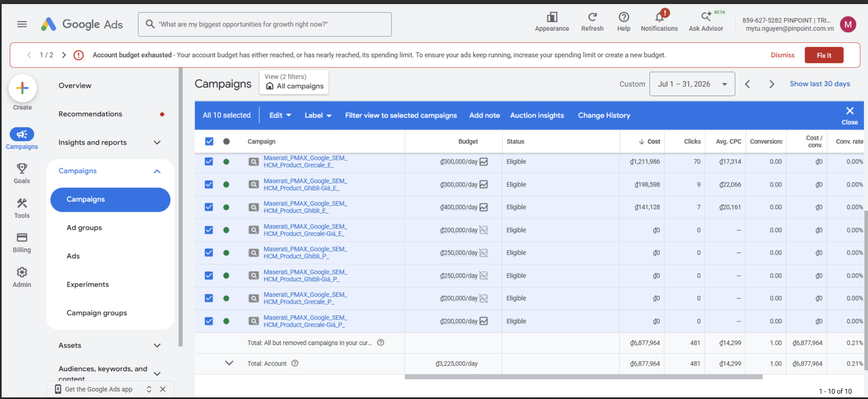Open the Label dropdown
The height and width of the screenshot is (399, 868).
[318, 115]
